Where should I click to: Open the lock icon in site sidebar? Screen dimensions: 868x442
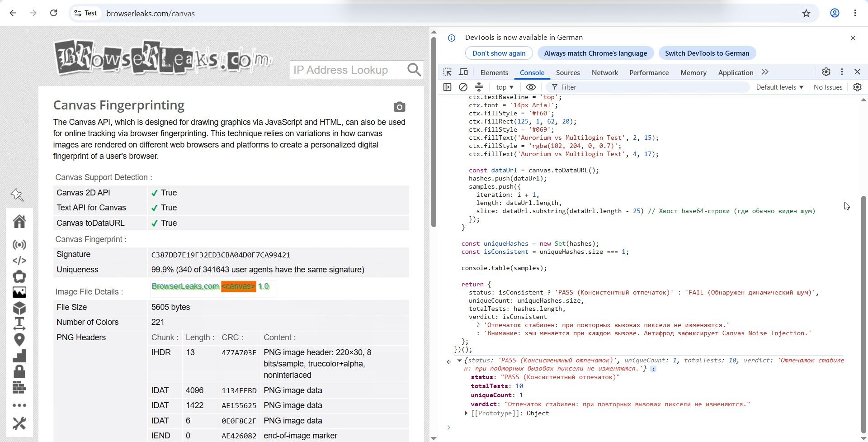19,371
